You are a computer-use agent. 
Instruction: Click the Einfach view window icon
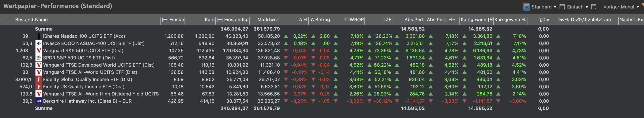point(562,7)
